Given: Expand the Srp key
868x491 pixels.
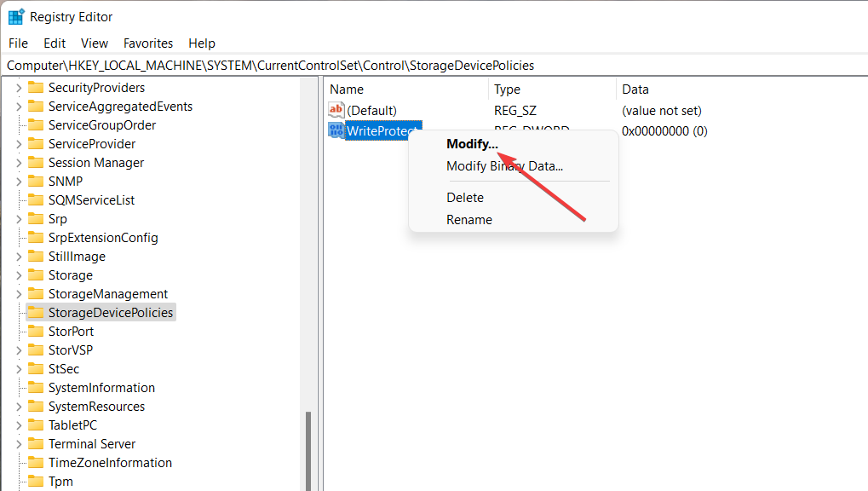Looking at the screenshot, I should (x=18, y=219).
